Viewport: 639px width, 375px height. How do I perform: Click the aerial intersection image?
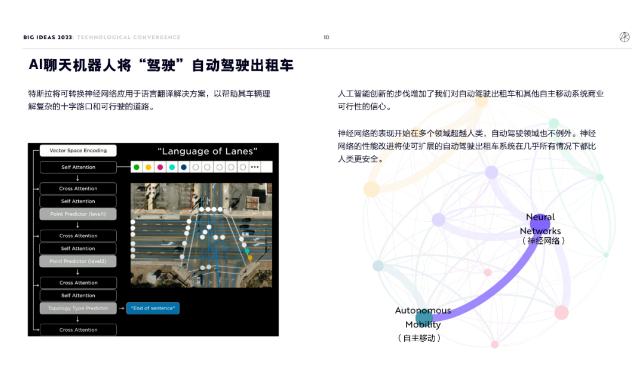point(201,235)
